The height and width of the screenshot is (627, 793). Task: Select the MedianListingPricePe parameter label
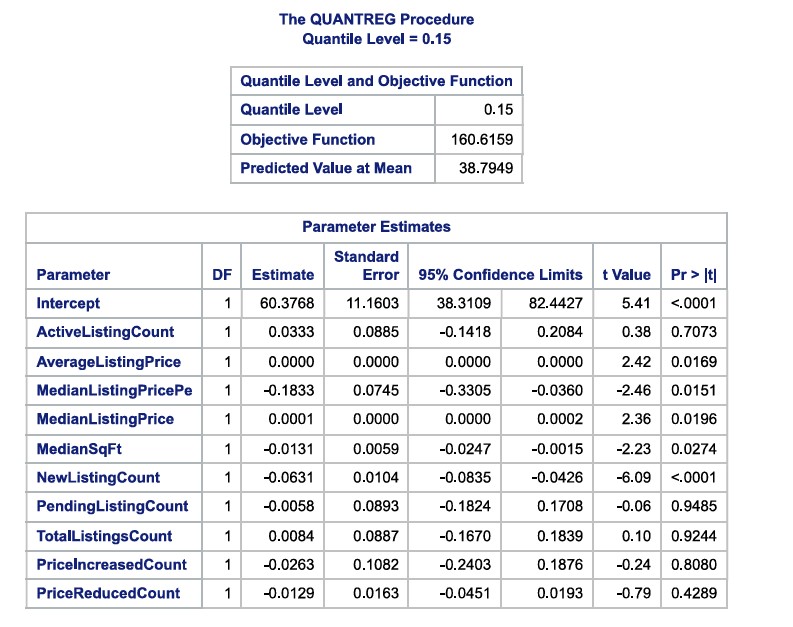coord(113,390)
